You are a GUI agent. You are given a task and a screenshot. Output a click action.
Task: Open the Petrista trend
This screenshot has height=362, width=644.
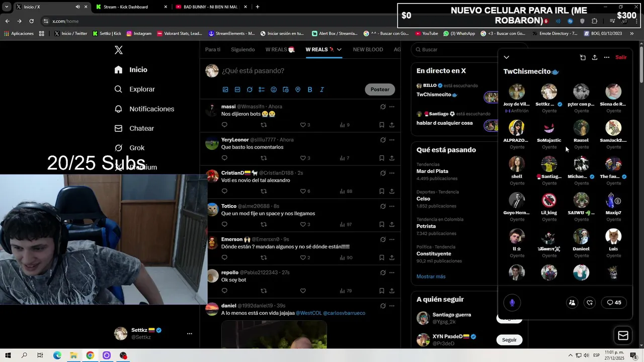(426, 226)
